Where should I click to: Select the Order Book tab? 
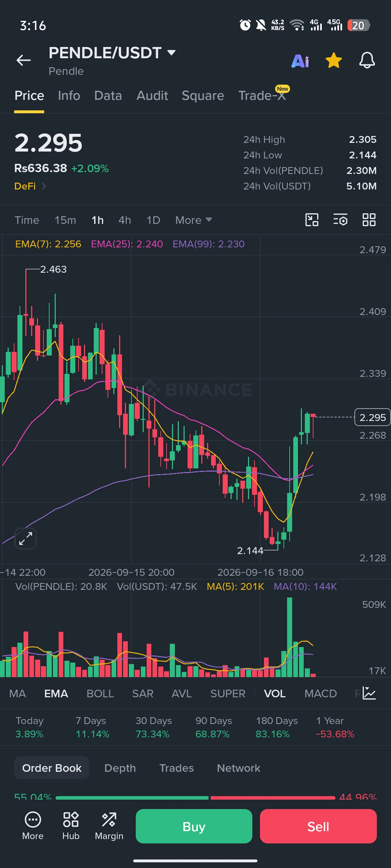(52, 768)
